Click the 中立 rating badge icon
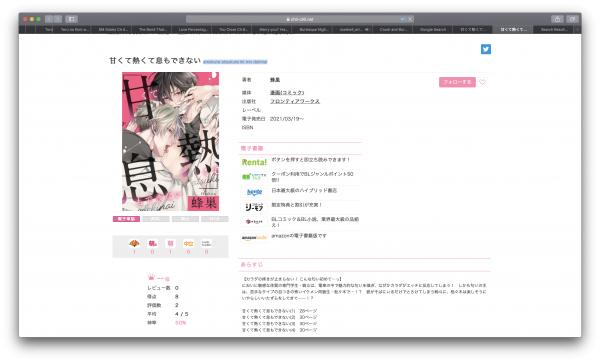 [x=188, y=243]
